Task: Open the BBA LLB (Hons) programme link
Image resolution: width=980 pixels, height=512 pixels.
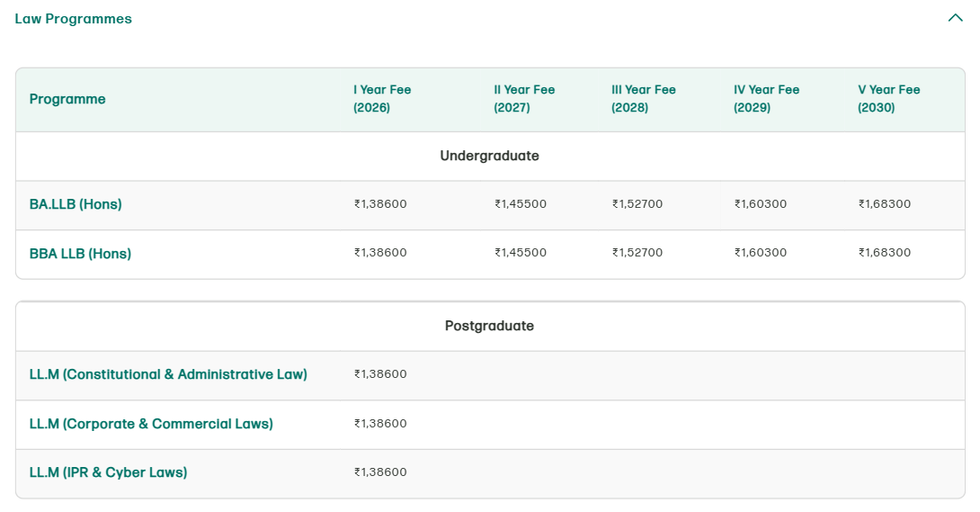Action: click(80, 254)
